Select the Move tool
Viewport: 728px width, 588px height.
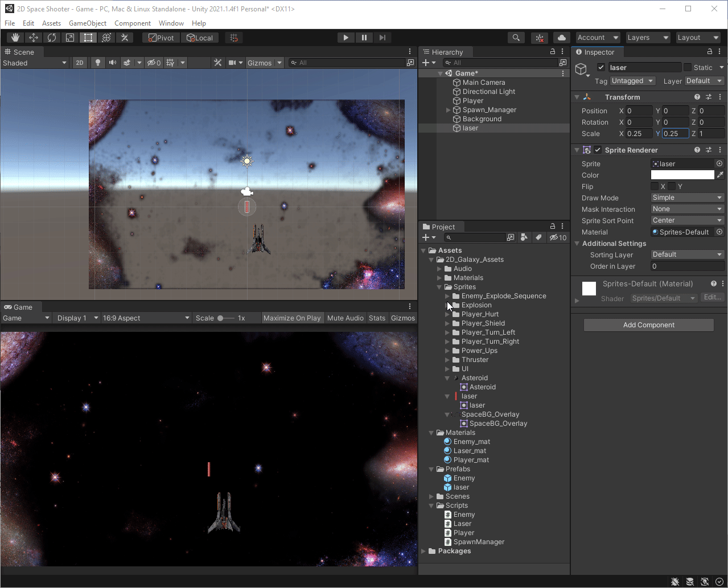tap(34, 38)
